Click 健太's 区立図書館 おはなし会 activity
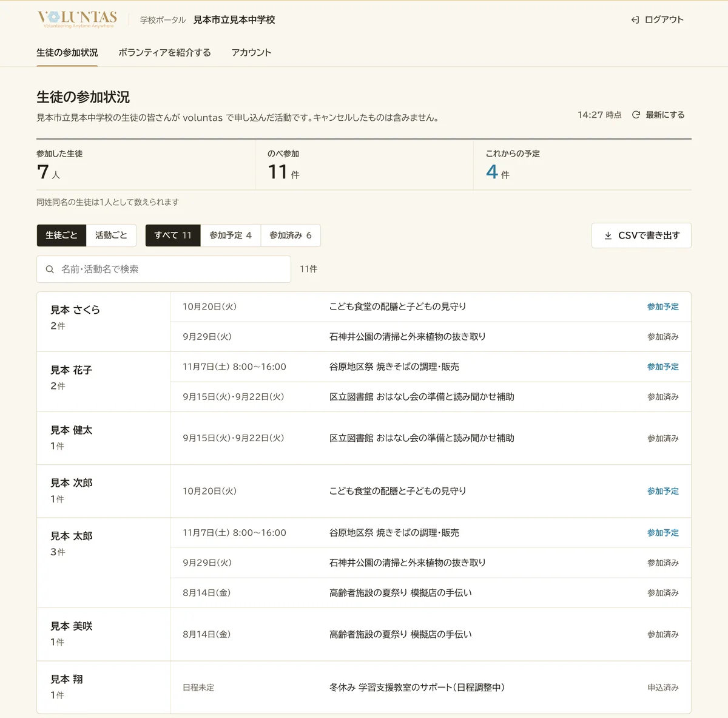Image resolution: width=728 pixels, height=718 pixels. pos(422,438)
